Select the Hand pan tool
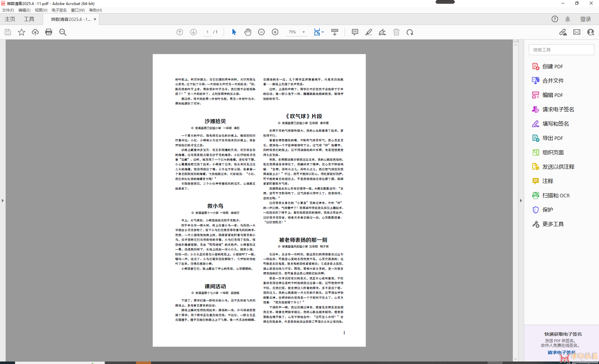Image resolution: width=599 pixels, height=364 pixels. tap(248, 32)
